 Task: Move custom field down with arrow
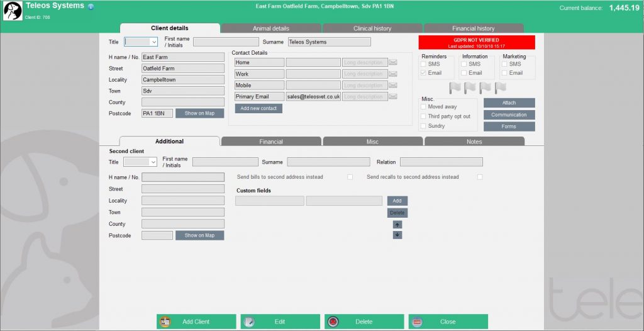[397, 235]
